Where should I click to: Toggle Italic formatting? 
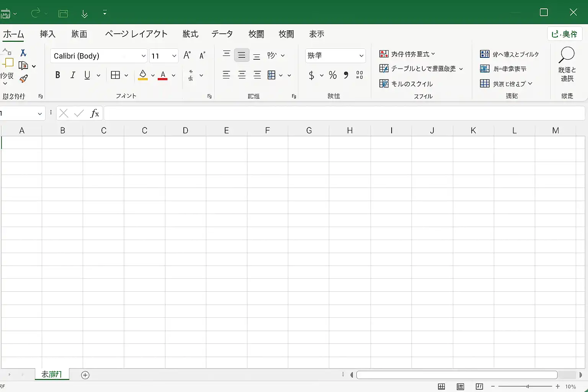click(73, 75)
